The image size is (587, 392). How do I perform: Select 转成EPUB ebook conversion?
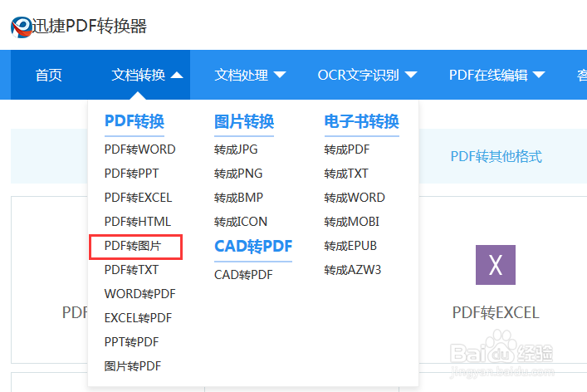350,246
